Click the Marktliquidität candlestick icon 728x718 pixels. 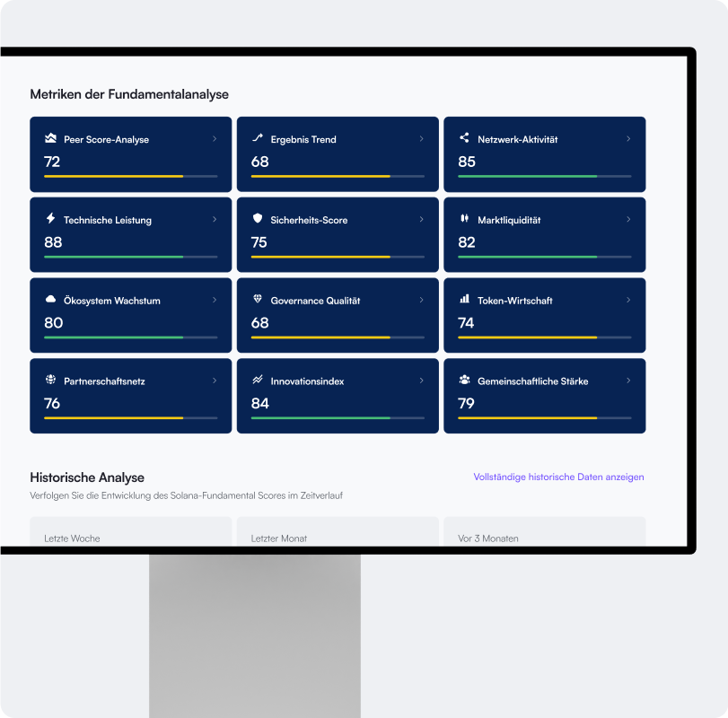point(464,218)
